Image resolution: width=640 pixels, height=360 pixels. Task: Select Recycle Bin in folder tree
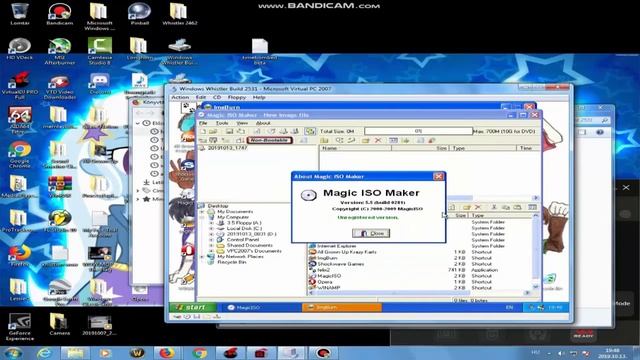232,262
